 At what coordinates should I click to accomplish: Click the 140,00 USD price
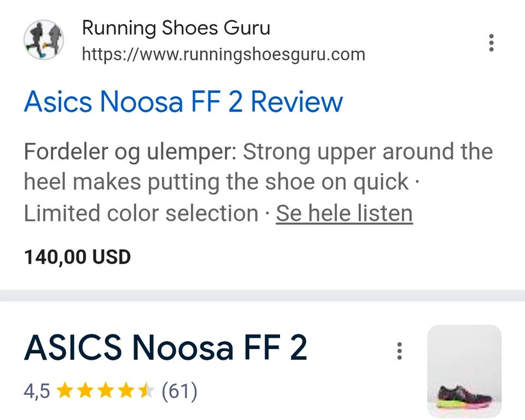(77, 257)
